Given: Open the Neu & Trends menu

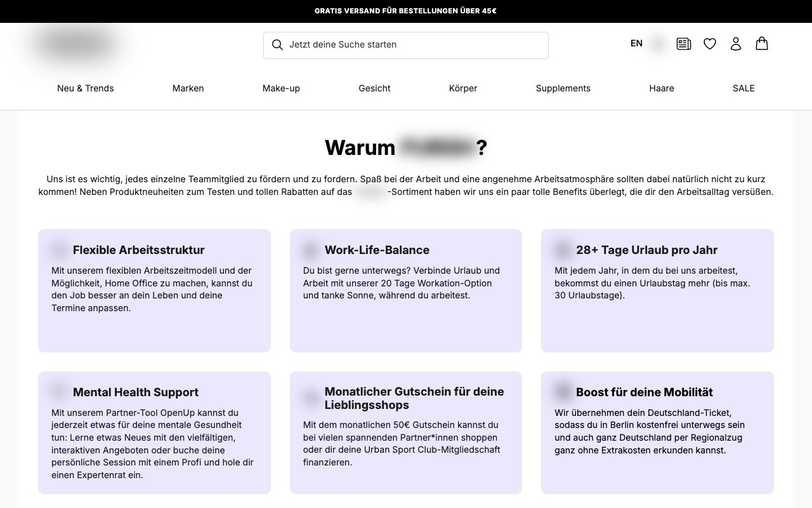Looking at the screenshot, I should click(86, 88).
